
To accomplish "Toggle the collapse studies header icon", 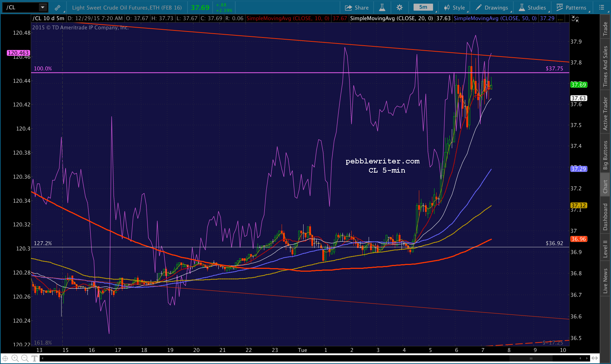I will tap(576, 19).
